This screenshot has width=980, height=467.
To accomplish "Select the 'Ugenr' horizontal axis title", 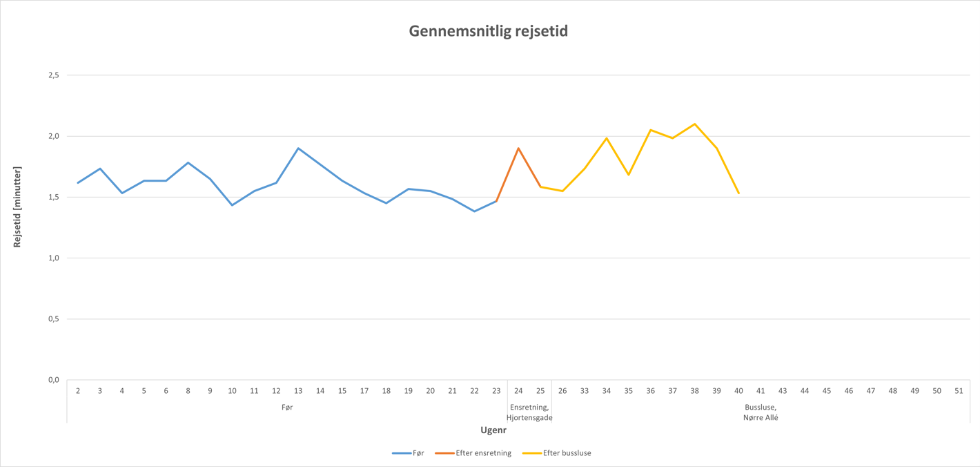I will (x=493, y=430).
